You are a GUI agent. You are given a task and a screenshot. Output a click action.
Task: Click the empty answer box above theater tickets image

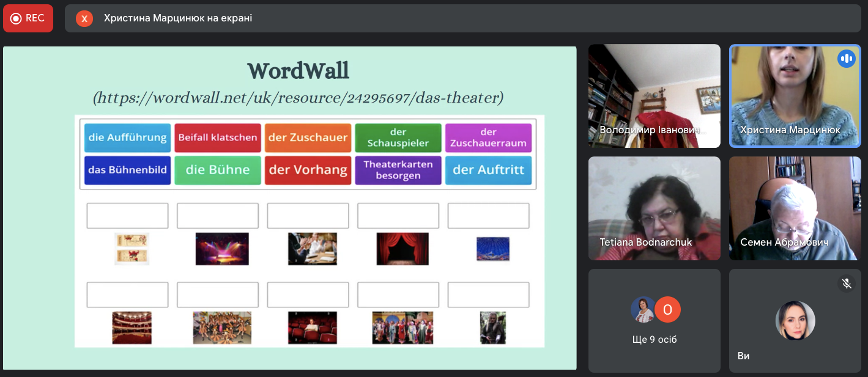(x=127, y=216)
